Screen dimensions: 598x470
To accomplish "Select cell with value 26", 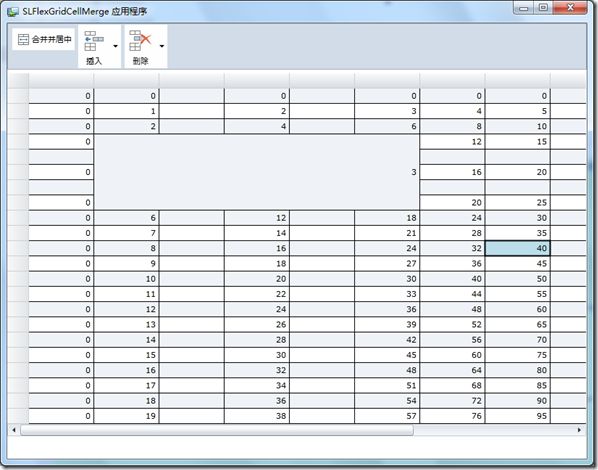I will (x=257, y=325).
